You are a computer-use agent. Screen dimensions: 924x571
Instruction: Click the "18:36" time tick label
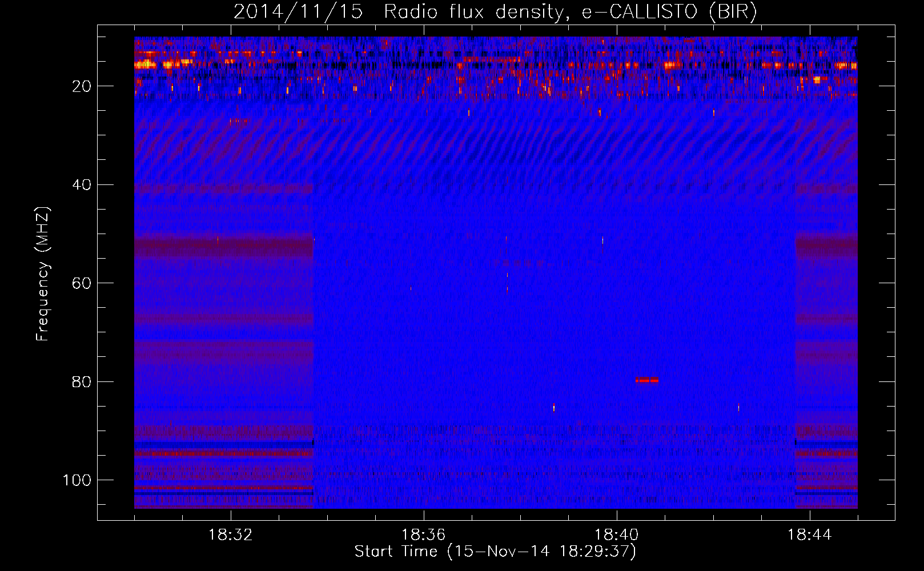point(424,535)
